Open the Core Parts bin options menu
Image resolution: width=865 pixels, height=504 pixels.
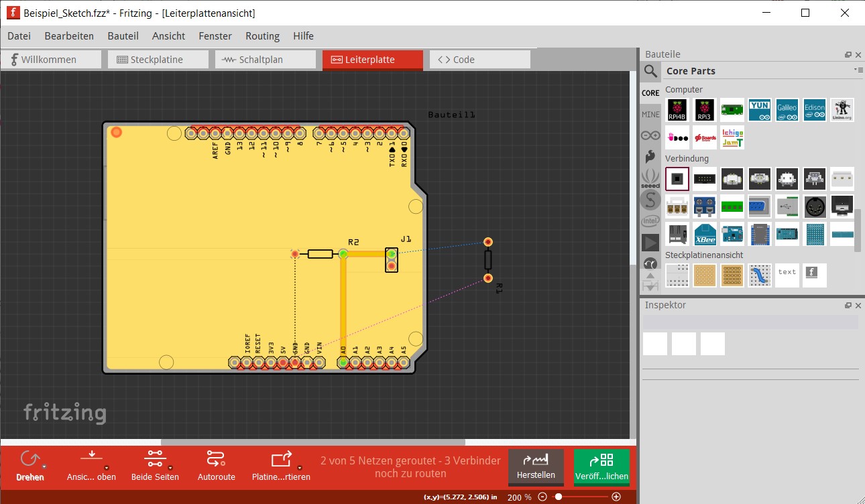click(858, 70)
